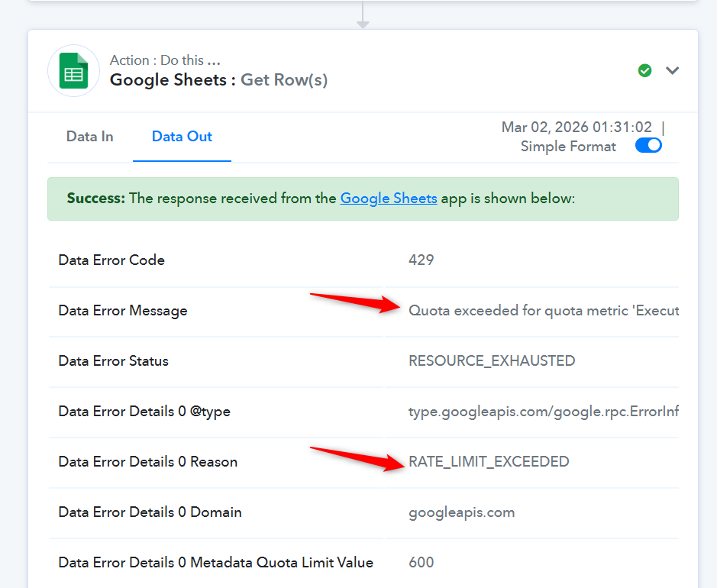Screen dimensions: 717x588
Task: Click the Quota exceeded error message value
Action: (x=543, y=311)
